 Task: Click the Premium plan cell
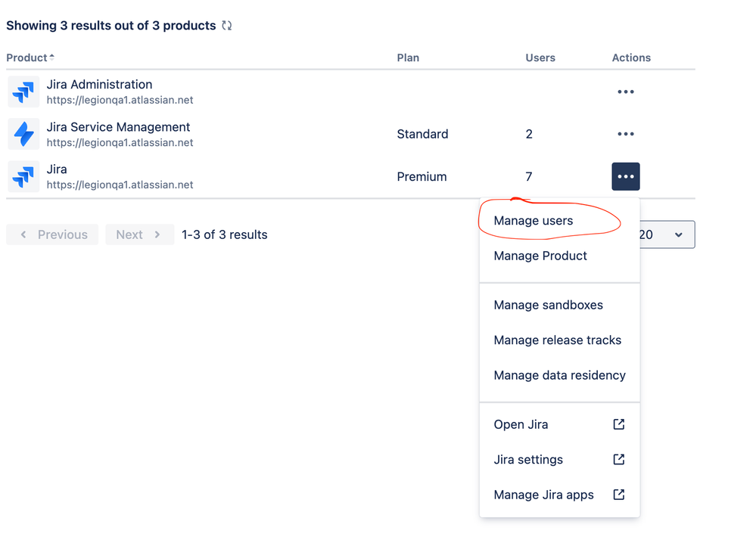pos(422,177)
